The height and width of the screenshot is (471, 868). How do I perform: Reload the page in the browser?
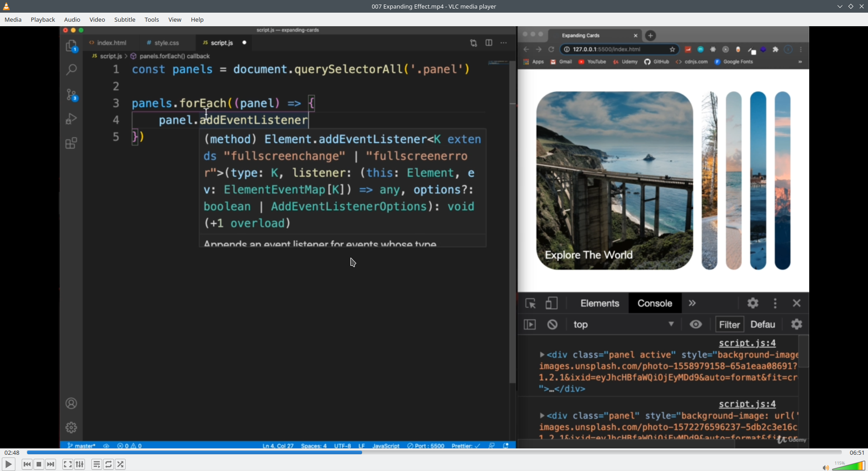[x=551, y=49]
